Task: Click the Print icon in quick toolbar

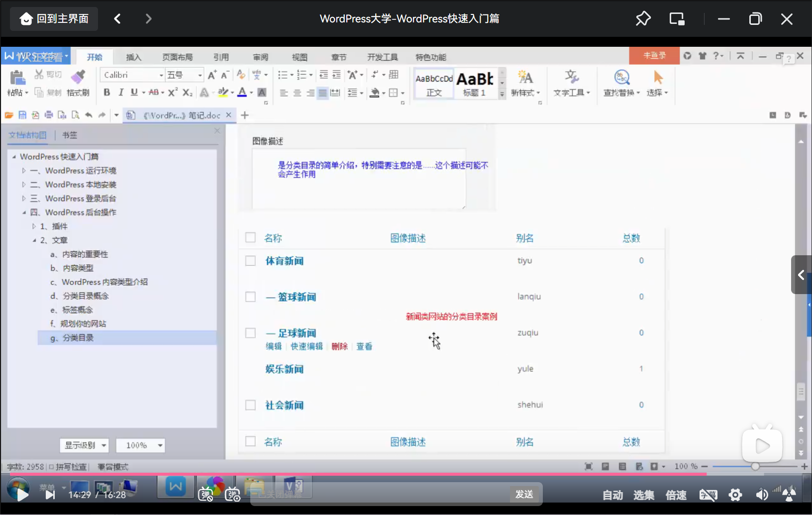Action: (49, 115)
